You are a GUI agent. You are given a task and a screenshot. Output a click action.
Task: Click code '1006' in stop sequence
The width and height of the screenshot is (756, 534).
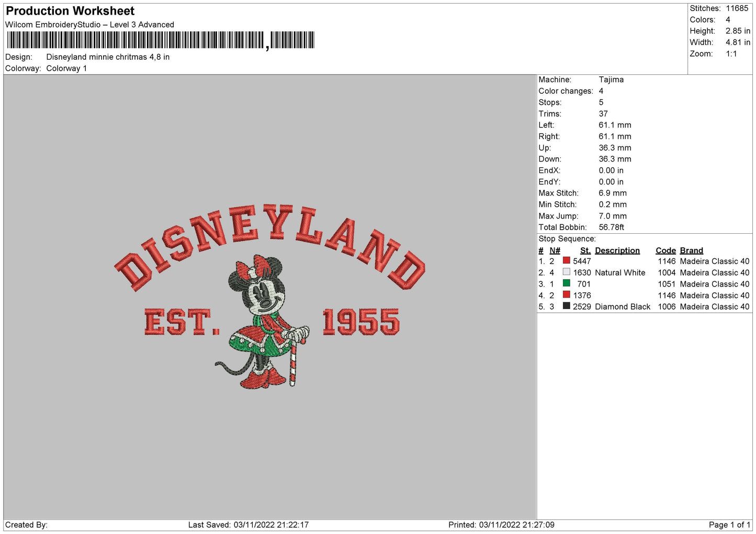point(667,306)
